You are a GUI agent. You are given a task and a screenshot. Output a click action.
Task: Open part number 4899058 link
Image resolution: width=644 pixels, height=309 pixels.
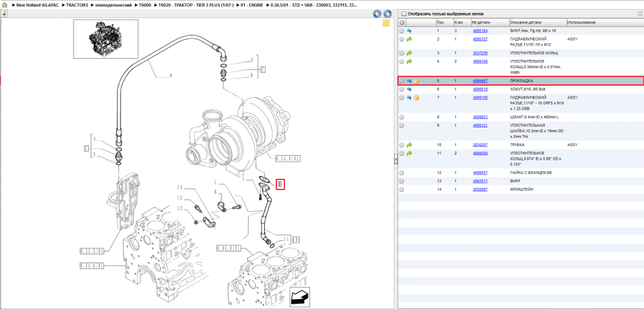coord(480,153)
